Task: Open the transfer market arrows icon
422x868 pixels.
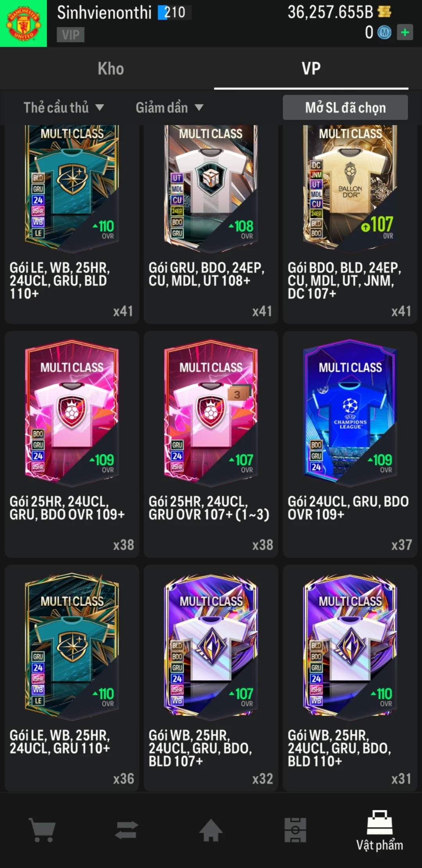Action: pyautogui.click(x=127, y=830)
